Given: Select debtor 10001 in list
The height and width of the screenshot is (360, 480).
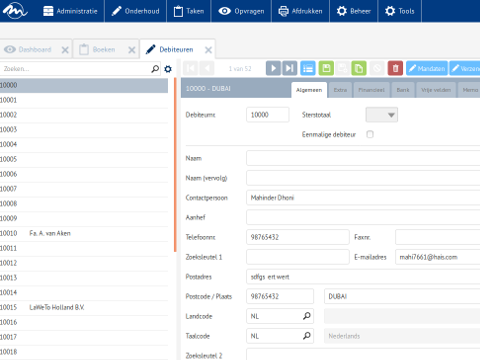Looking at the screenshot, I should (84, 100).
